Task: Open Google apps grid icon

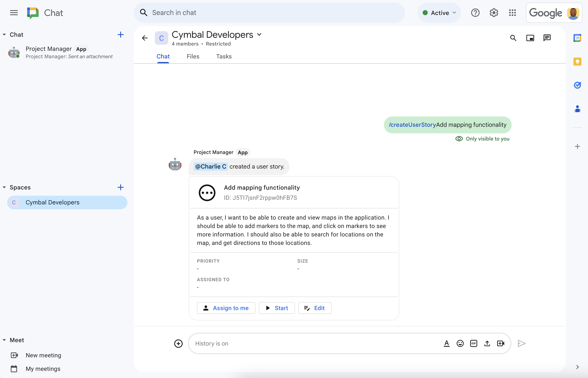Action: point(512,13)
